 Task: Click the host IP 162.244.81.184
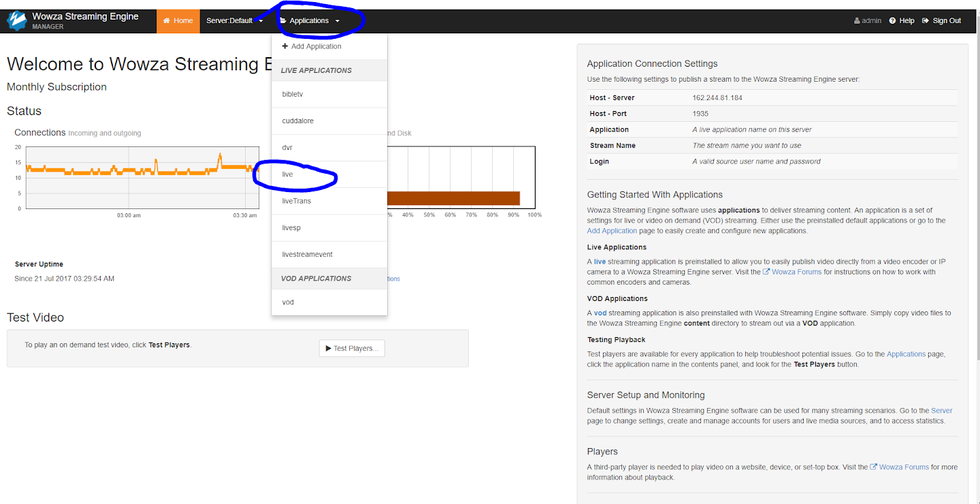[717, 98]
